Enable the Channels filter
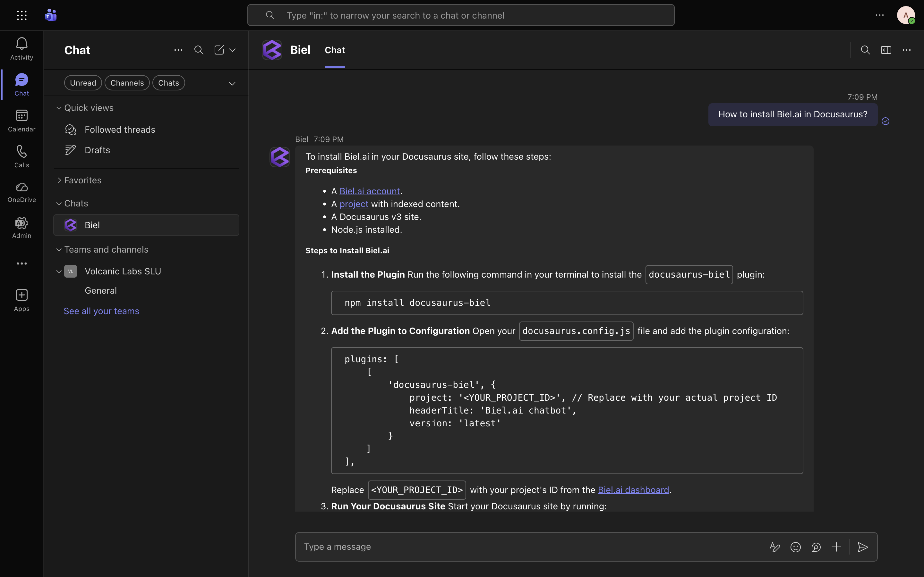 (x=127, y=82)
